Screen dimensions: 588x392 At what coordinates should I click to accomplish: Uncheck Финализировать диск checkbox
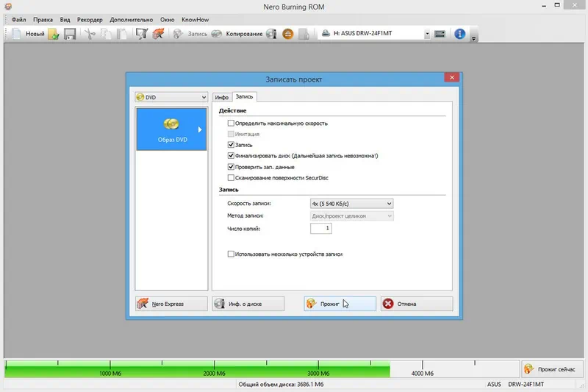(231, 156)
